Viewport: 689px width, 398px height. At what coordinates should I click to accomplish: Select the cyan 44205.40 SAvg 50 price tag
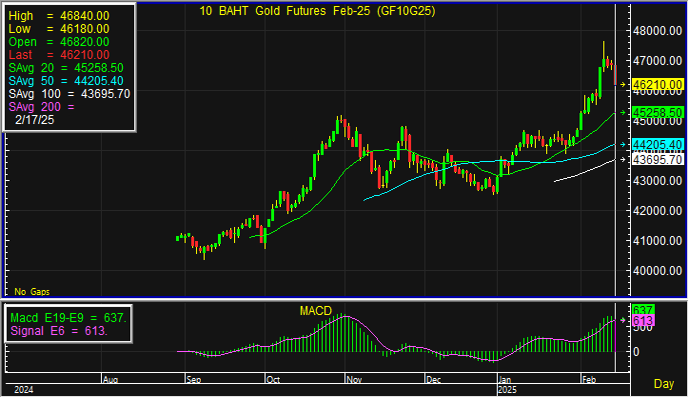click(x=657, y=145)
